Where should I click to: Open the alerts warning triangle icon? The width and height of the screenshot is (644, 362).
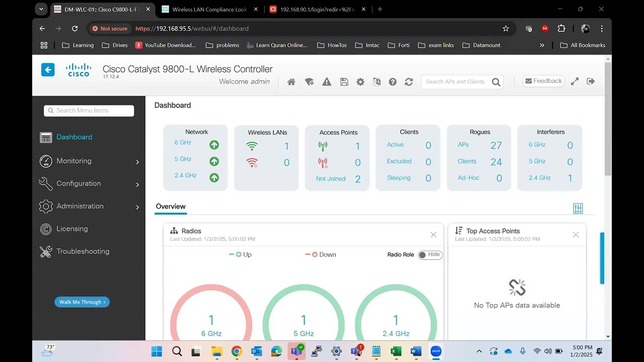327,82
